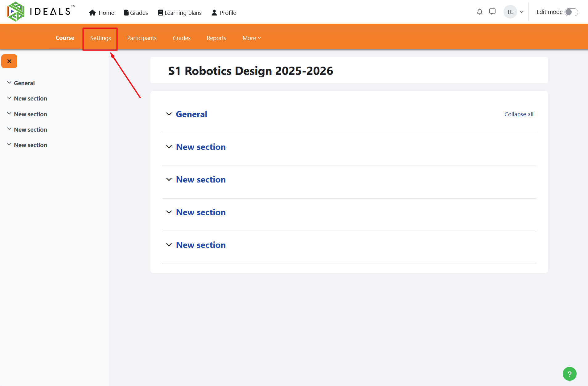Collapse the General section chevron in main content
The image size is (588, 386).
169,114
